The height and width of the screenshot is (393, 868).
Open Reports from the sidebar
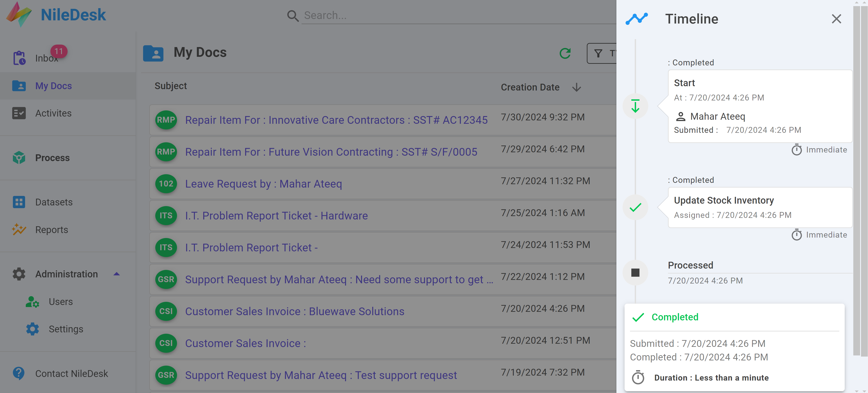coord(67,230)
